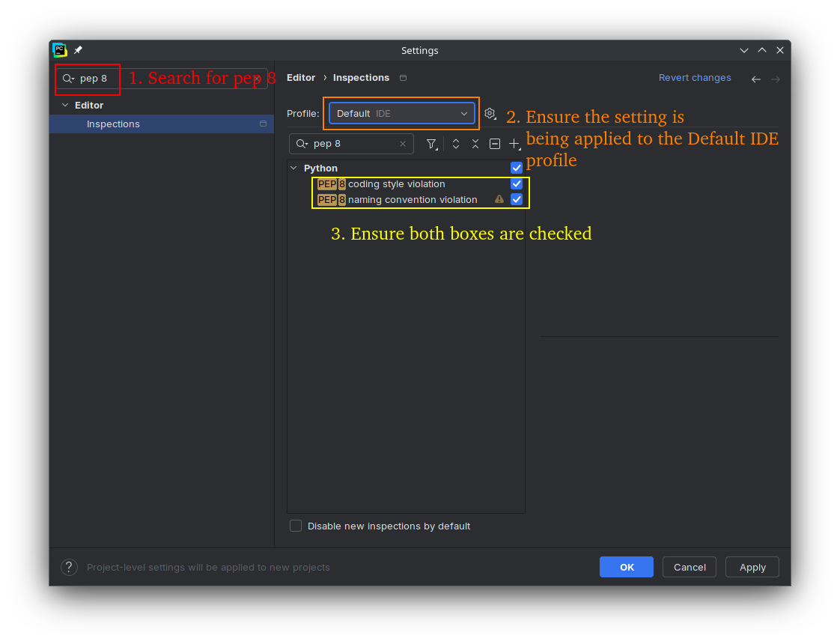Screen dimensions: 840x644
Task: Collapse the Python inspections group
Action: 294,168
